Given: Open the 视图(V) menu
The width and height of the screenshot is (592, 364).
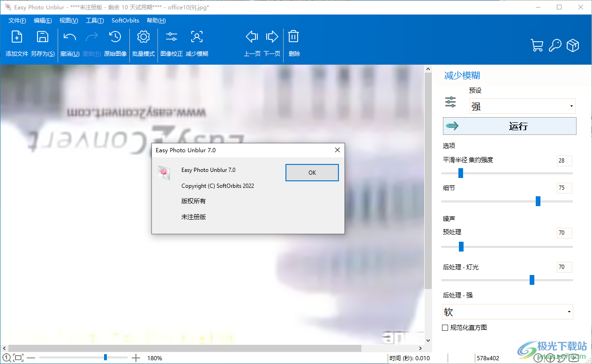Looking at the screenshot, I should coord(69,21).
